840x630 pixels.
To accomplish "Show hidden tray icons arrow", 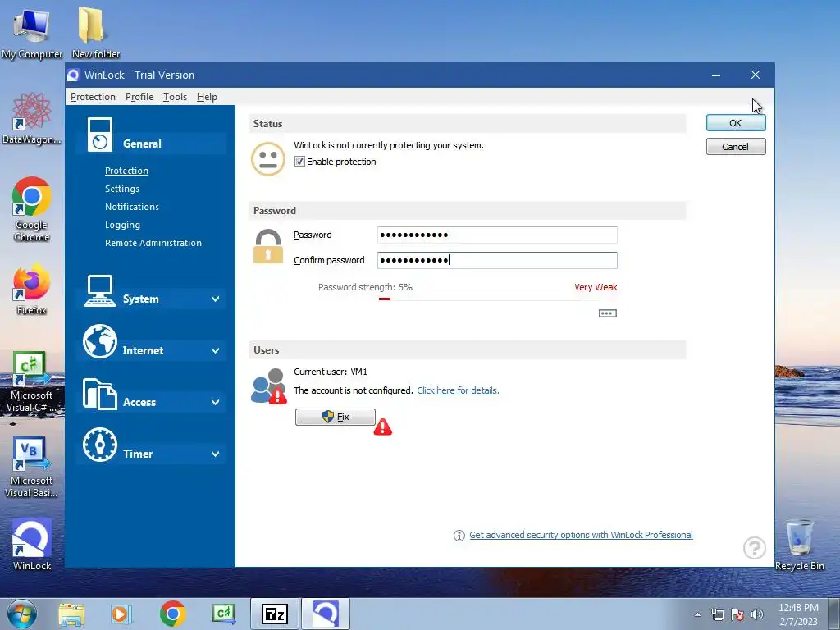I will tap(697, 614).
